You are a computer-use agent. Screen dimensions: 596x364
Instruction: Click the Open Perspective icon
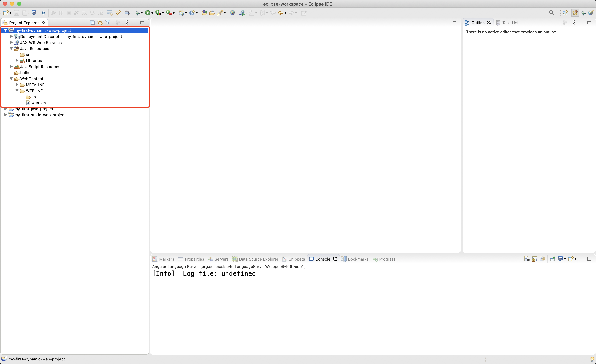[565, 13]
